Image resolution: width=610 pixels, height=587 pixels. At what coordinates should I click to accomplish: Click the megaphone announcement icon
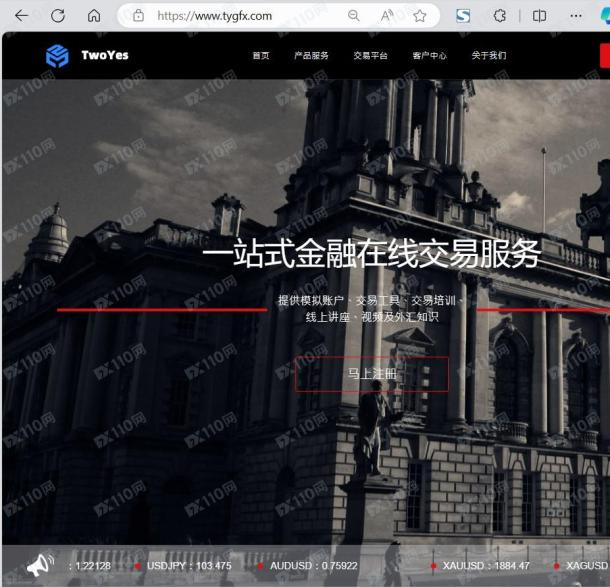[x=39, y=566]
